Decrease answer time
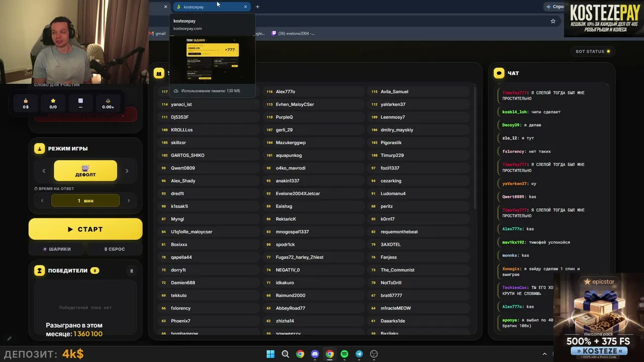This screenshot has width=644, height=362. pos(42,201)
